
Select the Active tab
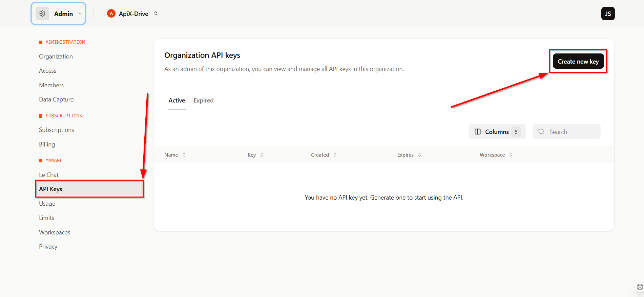[177, 100]
